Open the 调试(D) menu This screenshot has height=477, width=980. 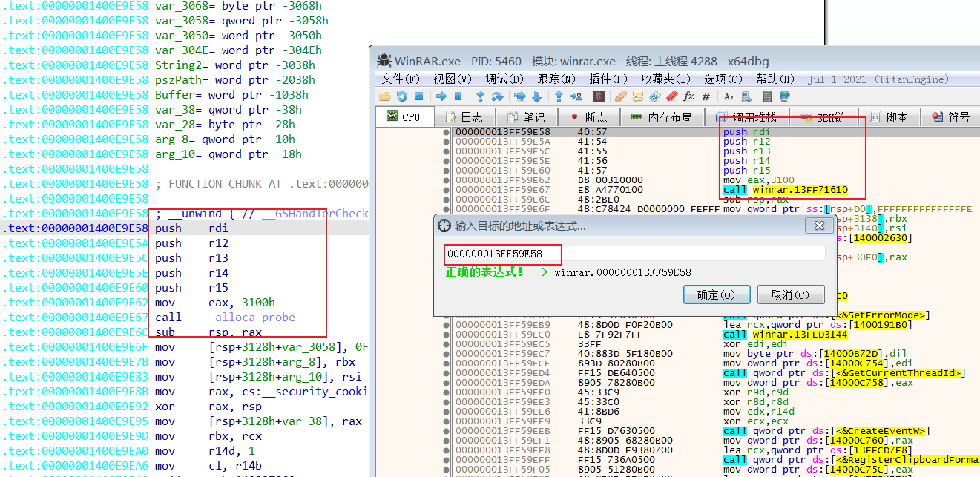click(x=504, y=79)
